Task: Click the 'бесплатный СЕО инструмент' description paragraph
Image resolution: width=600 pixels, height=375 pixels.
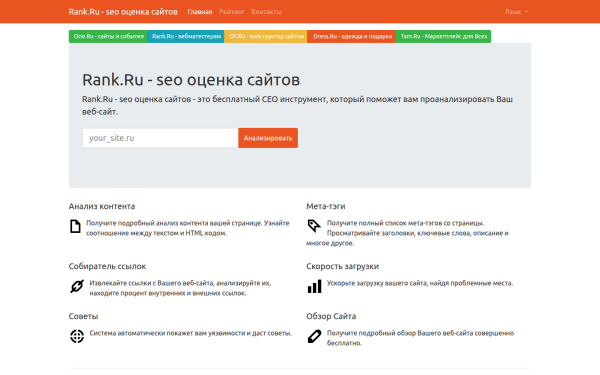Action: point(297,106)
